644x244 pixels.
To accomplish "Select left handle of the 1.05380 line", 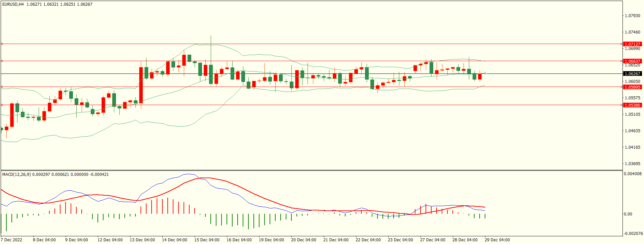I will [2, 105].
